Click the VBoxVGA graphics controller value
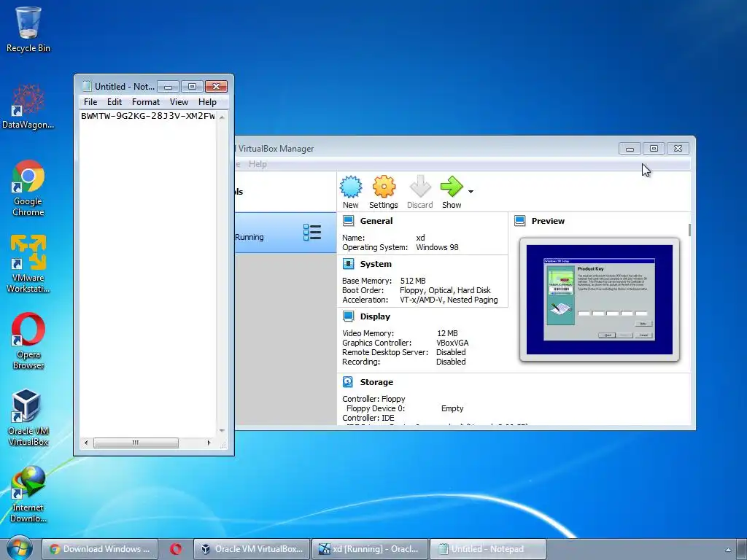This screenshot has height=560, width=747. 452,343
